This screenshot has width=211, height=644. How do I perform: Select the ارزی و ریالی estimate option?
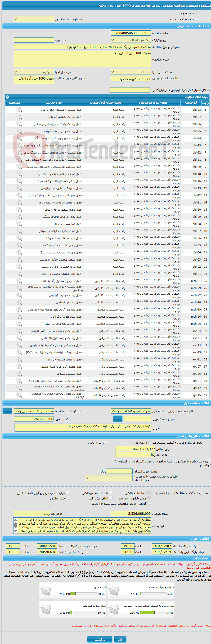pyautogui.click(x=107, y=442)
